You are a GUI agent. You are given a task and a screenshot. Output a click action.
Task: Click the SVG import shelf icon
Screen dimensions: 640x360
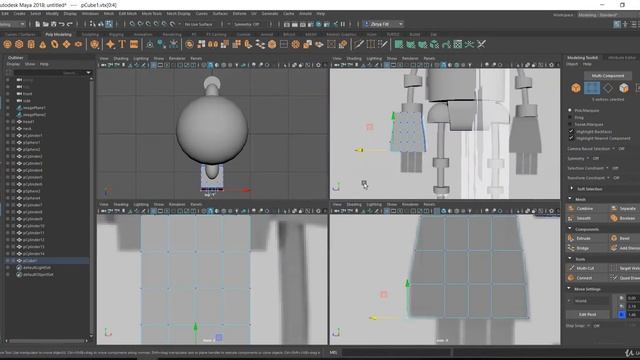pyautogui.click(x=134, y=44)
